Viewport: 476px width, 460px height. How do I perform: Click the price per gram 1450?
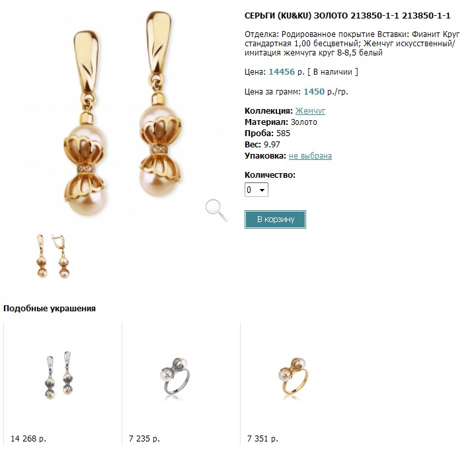314,92
